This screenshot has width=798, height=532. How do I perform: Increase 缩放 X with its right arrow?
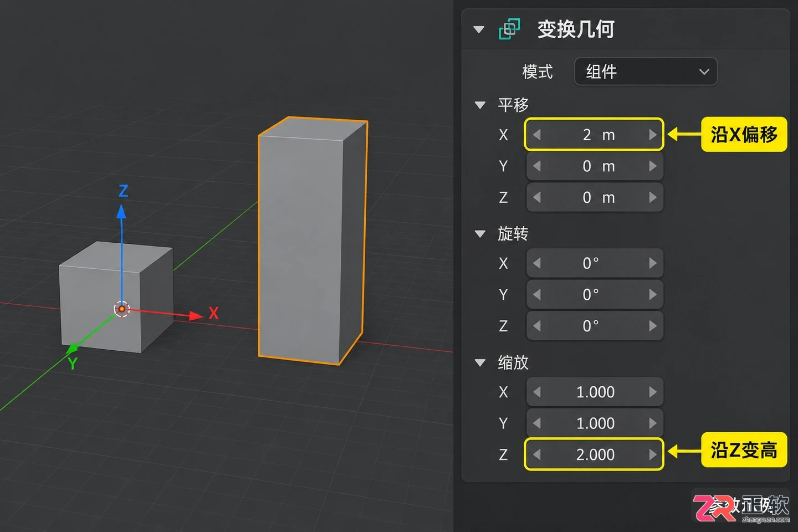pyautogui.click(x=653, y=392)
